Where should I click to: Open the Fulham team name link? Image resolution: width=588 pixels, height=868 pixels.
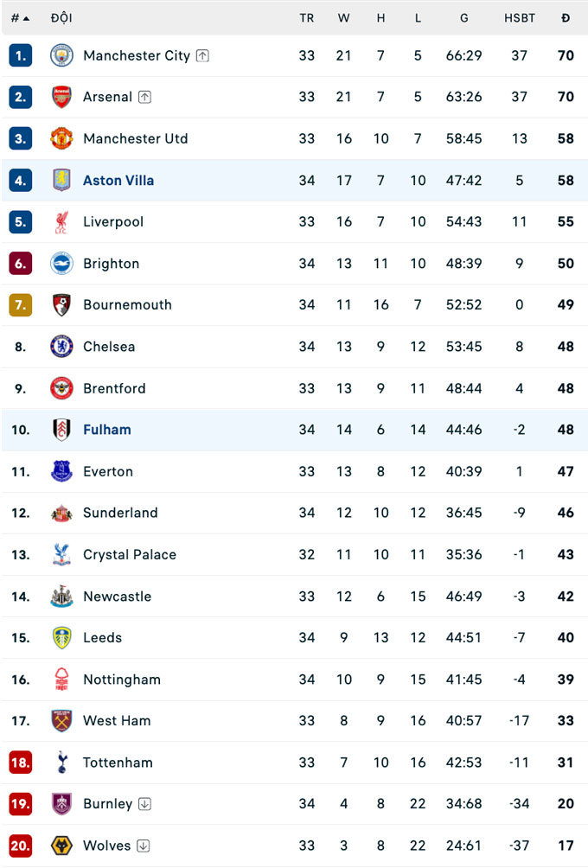(106, 430)
